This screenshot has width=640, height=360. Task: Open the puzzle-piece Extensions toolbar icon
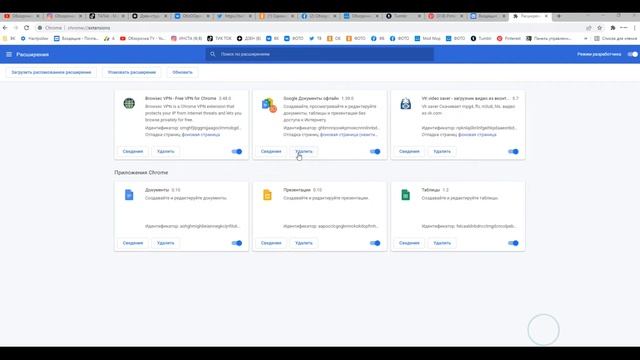(613, 28)
